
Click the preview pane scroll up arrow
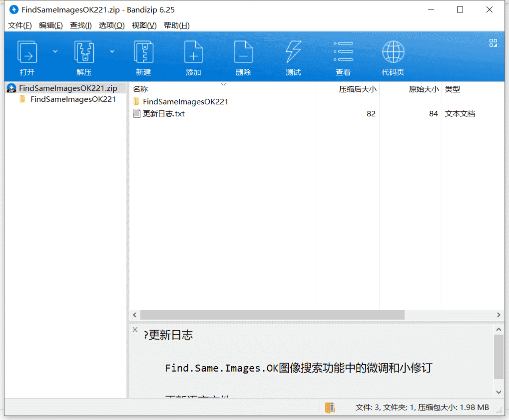pos(499,330)
